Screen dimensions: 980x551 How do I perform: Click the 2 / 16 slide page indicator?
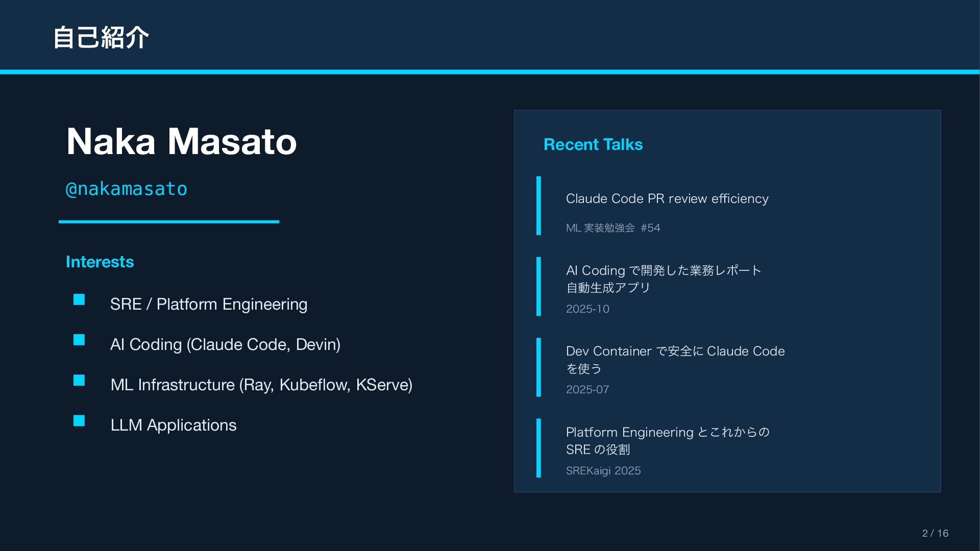(935, 533)
